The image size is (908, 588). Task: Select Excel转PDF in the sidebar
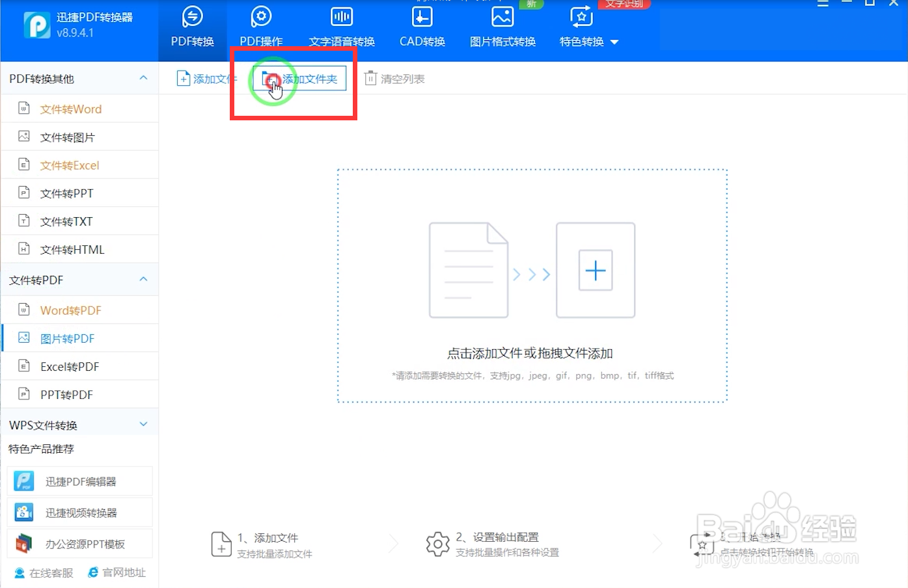[x=79, y=366]
